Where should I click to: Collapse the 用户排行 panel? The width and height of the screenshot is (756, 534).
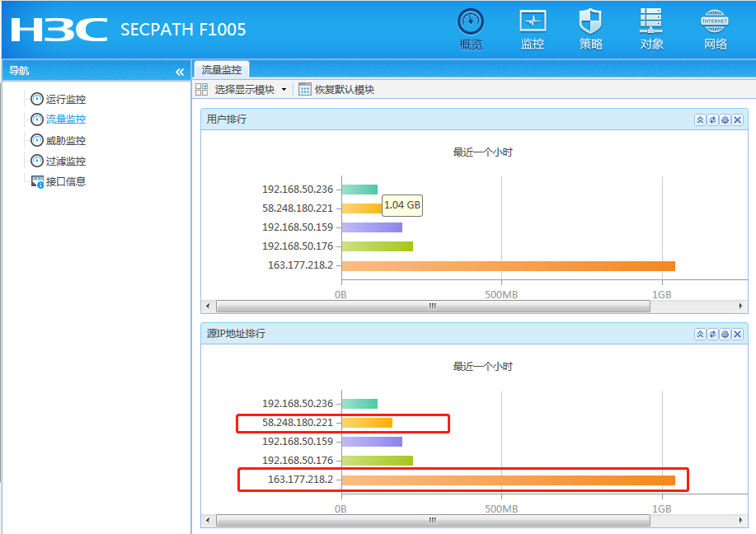pyautogui.click(x=700, y=120)
